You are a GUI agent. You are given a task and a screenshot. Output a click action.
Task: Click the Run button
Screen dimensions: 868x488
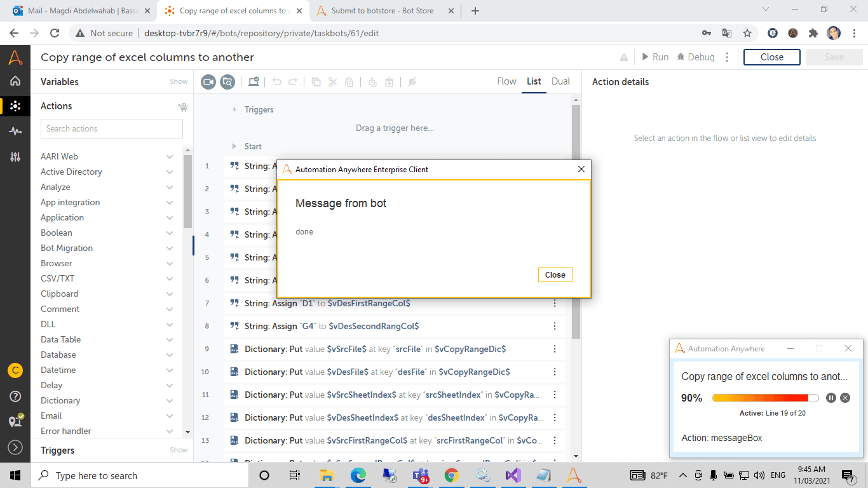[654, 57]
